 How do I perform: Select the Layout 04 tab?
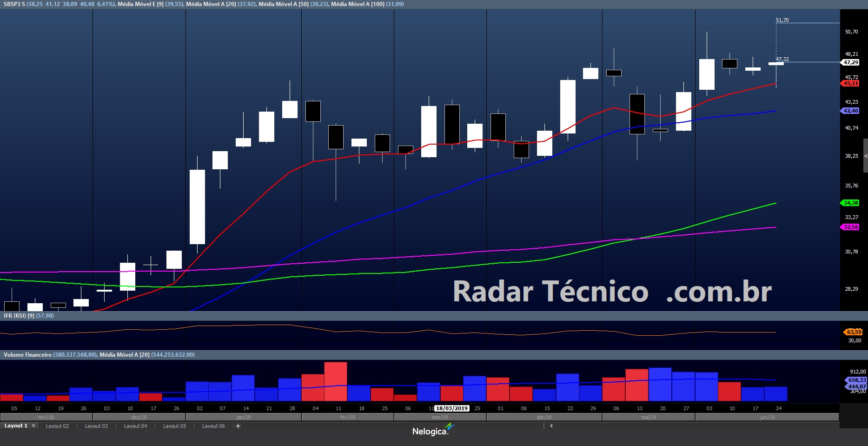(135, 426)
